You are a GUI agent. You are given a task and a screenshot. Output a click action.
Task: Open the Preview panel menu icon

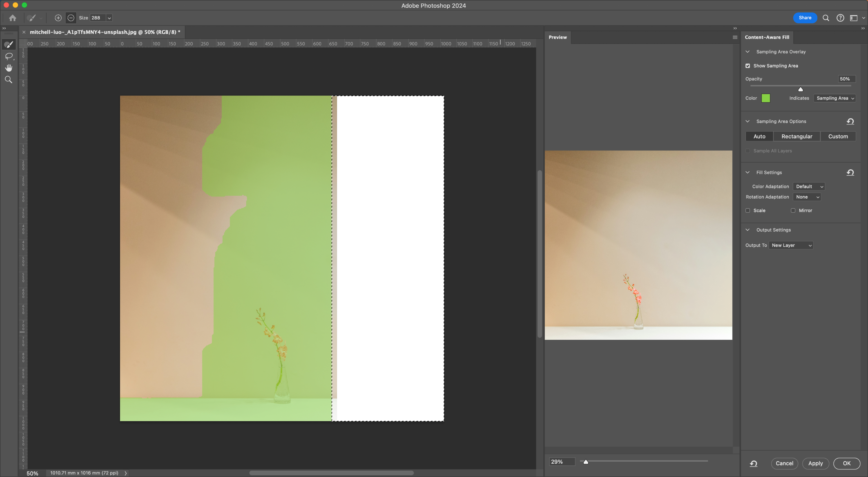tap(735, 37)
